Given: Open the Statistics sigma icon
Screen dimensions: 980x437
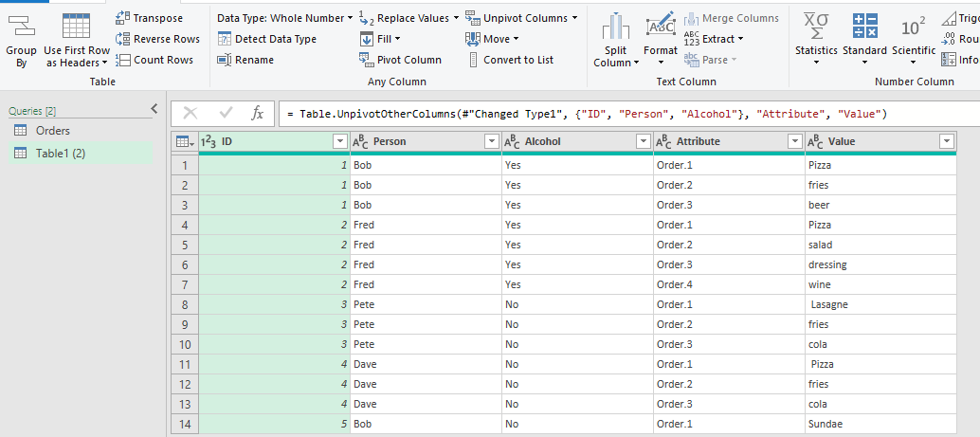Looking at the screenshot, I should tap(815, 26).
